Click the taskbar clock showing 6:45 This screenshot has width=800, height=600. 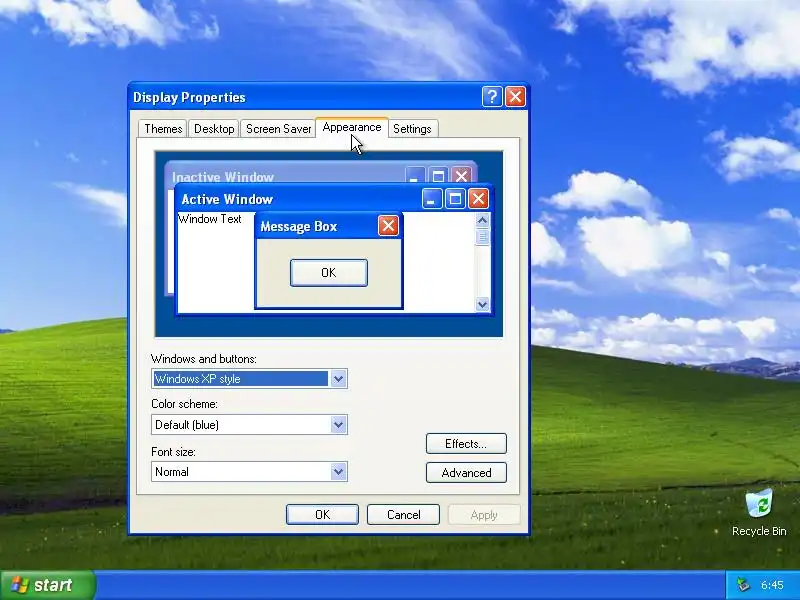point(772,585)
